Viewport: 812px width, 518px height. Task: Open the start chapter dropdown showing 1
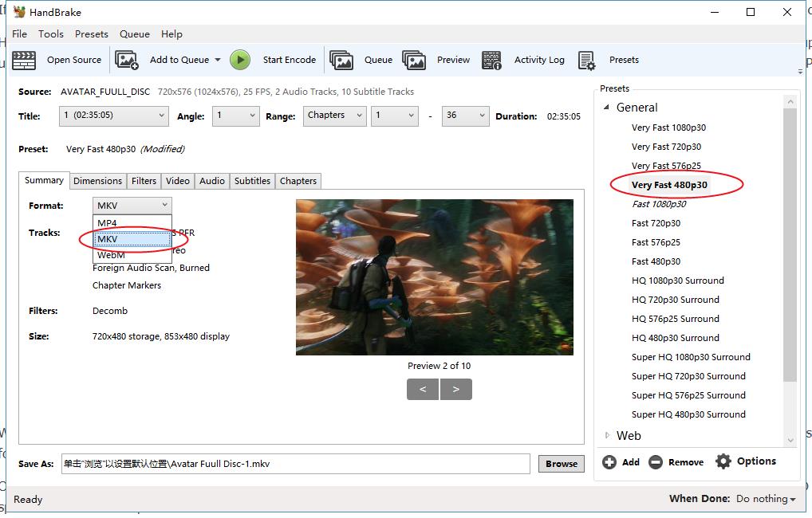(x=395, y=116)
